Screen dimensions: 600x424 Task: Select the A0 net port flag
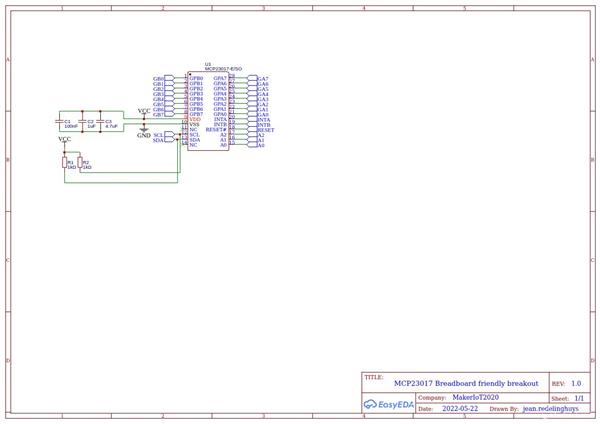pyautogui.click(x=253, y=145)
